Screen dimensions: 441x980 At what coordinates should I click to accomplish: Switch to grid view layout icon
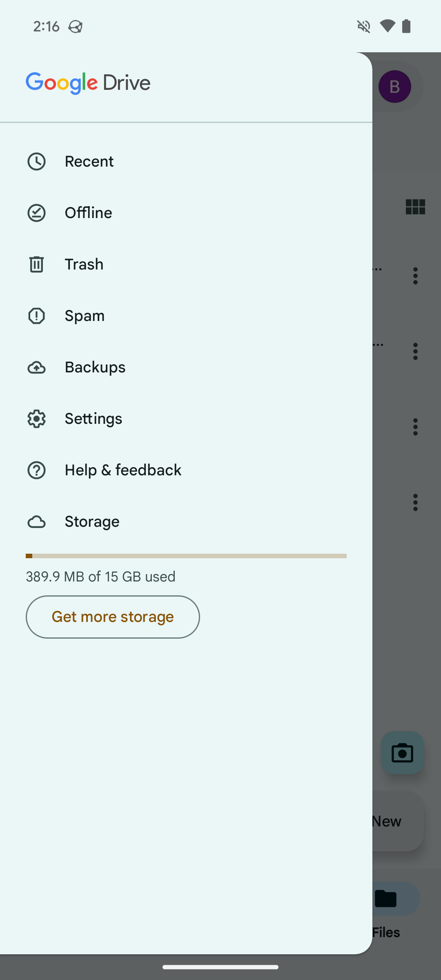415,207
